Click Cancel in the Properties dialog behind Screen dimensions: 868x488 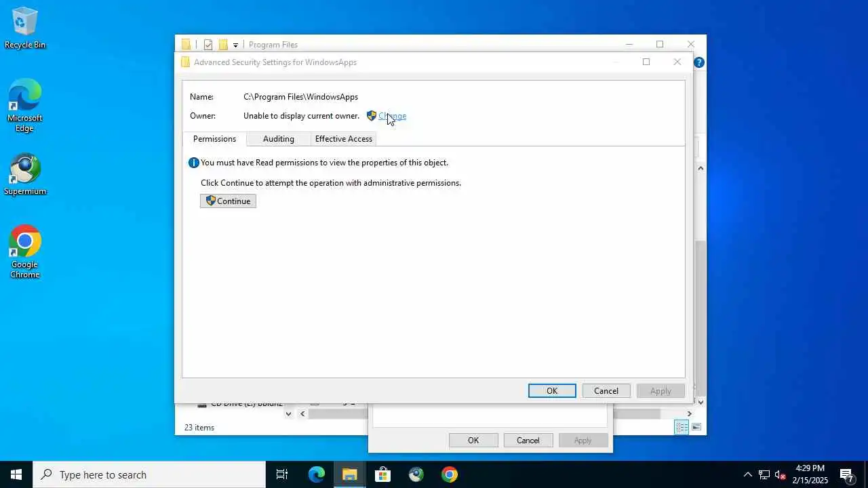[x=528, y=441]
